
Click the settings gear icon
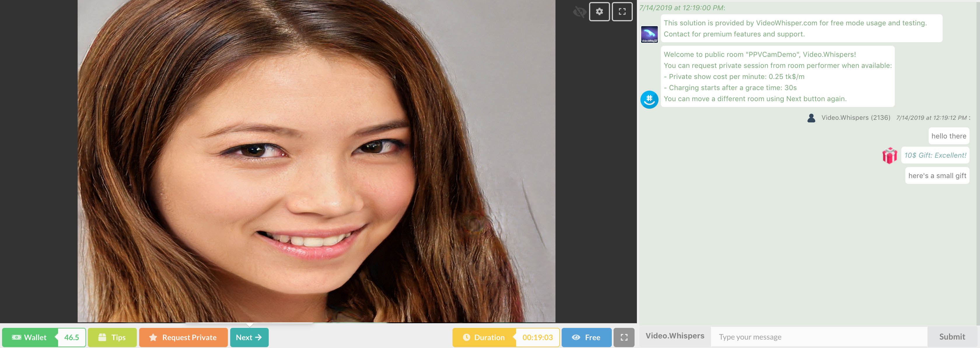[x=599, y=11]
